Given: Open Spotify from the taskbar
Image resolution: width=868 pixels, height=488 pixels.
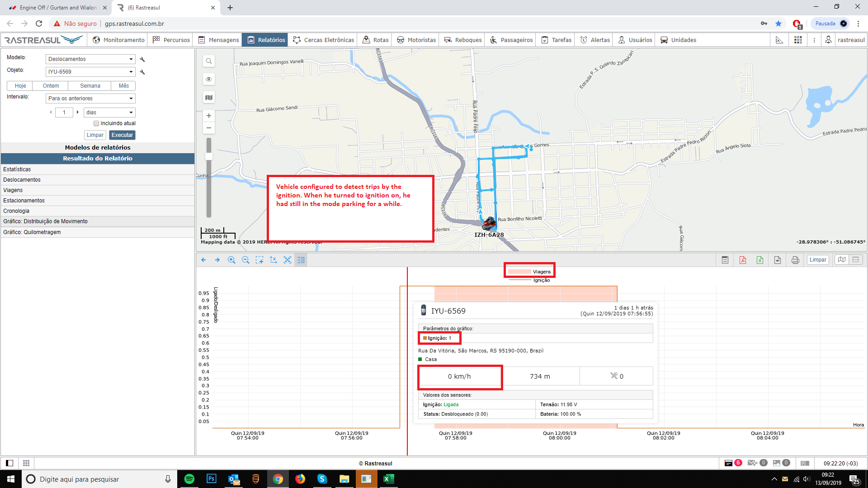Looking at the screenshot, I should coord(189,479).
